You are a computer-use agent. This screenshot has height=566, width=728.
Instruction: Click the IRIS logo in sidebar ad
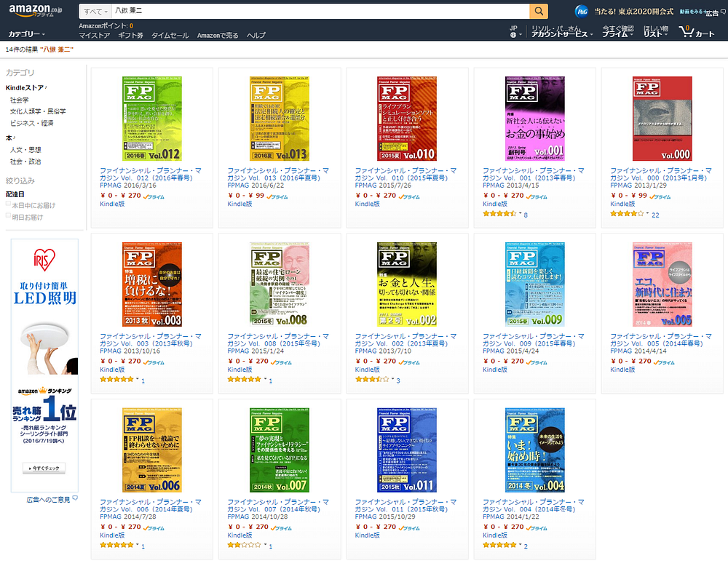pos(44,259)
